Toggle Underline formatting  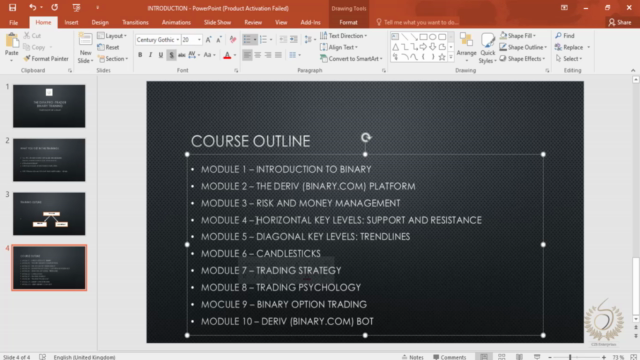pos(161,55)
